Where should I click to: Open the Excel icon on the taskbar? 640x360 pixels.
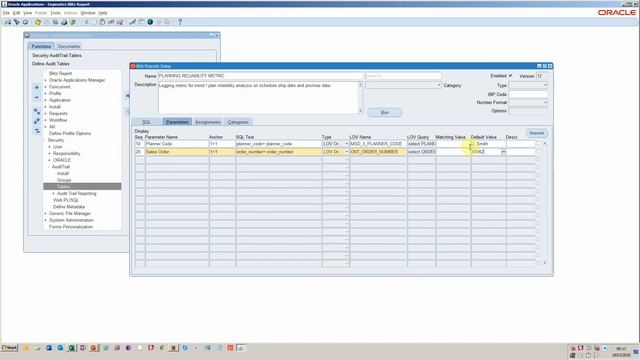point(72,348)
